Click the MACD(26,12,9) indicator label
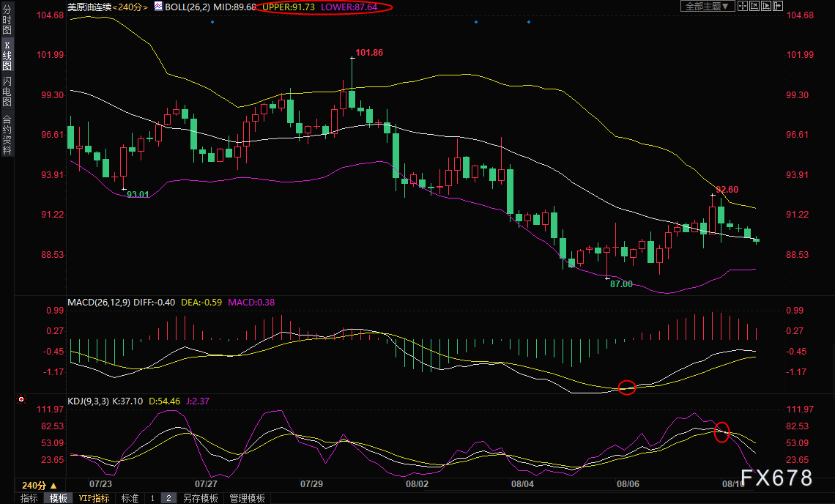 tap(99, 302)
